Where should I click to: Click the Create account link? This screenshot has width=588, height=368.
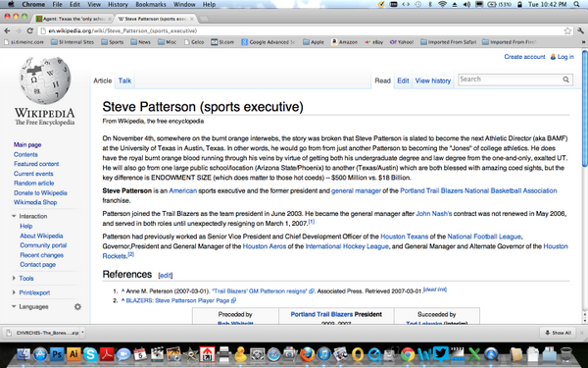[524, 57]
